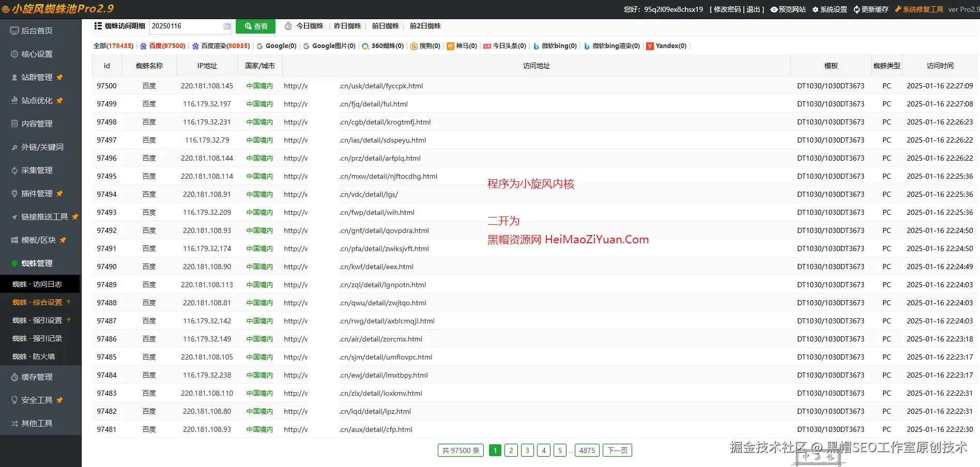
Task: Click the Baidu render icon beside 百度渲染
Action: 195,46
